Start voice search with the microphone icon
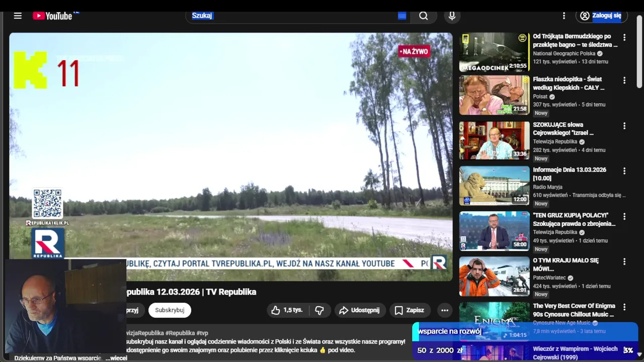644x362 pixels. [x=452, y=16]
